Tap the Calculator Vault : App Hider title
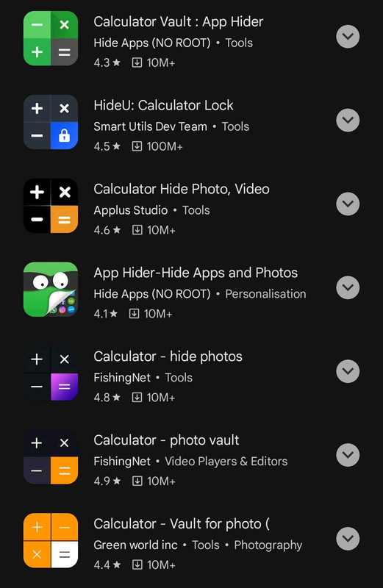Screen dimensions: 383x588 tap(179, 22)
